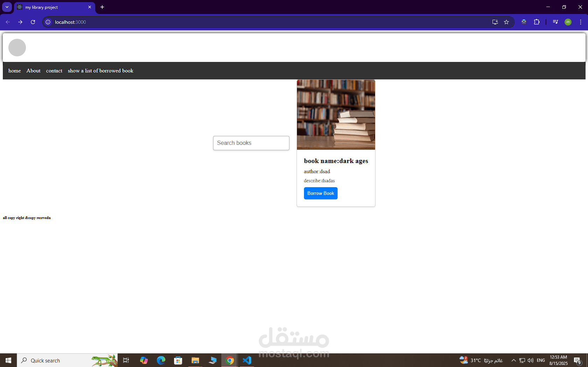Viewport: 588px width, 367px height.
Task: Focus the Search books input field
Action: 251,143
